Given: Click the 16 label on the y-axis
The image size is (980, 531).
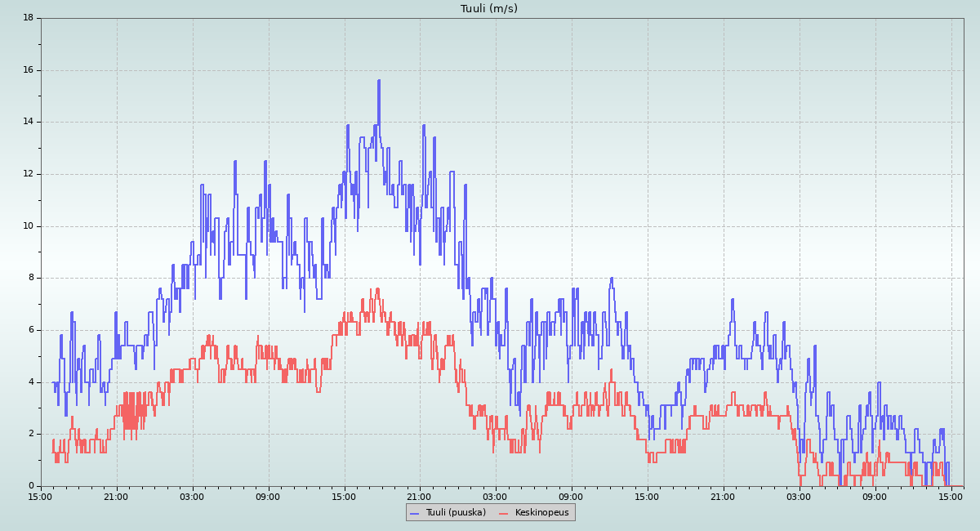Looking at the screenshot, I should pos(28,70).
